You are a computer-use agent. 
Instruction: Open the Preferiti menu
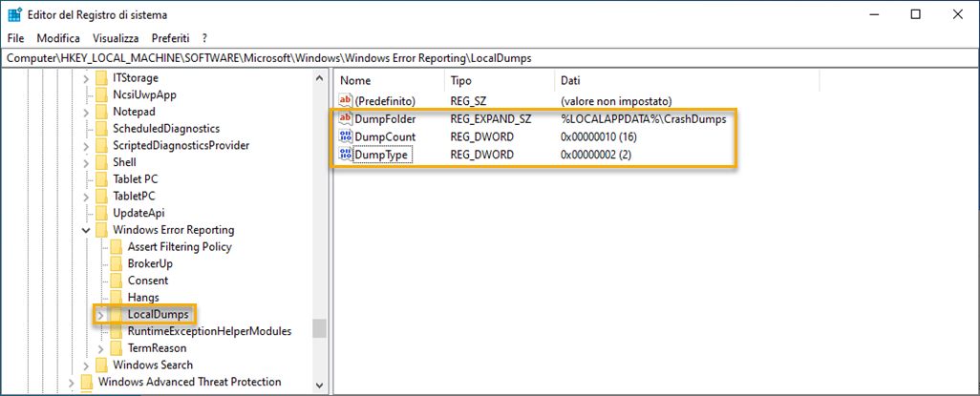[170, 38]
